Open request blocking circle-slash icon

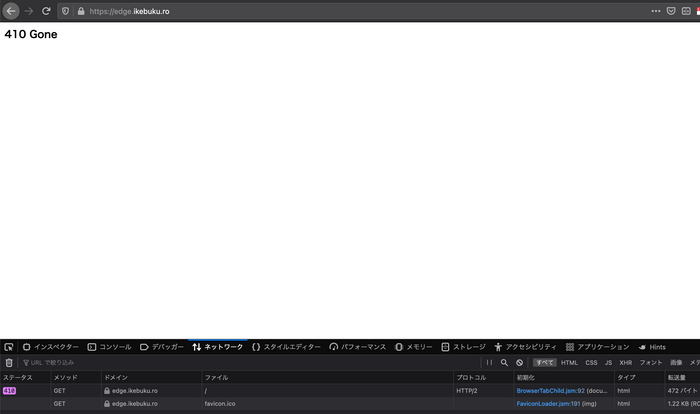click(x=519, y=363)
